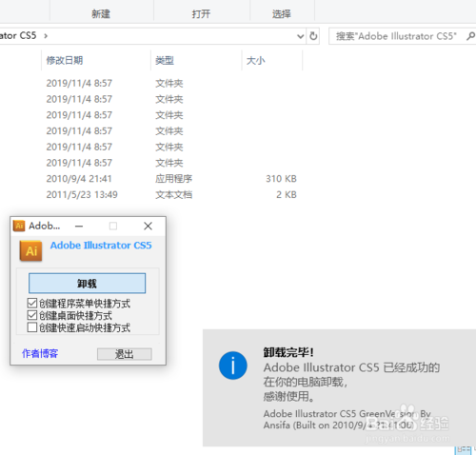Screen dimensions: 476x455
Task: Open the 作者博客 link
Action: [40, 353]
